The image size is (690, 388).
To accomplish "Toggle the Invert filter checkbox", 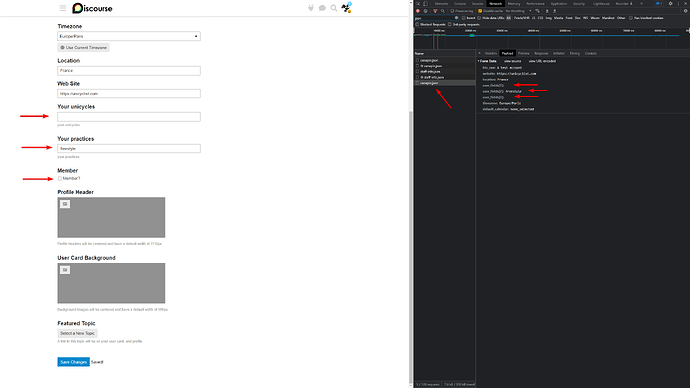I will click(463, 18).
